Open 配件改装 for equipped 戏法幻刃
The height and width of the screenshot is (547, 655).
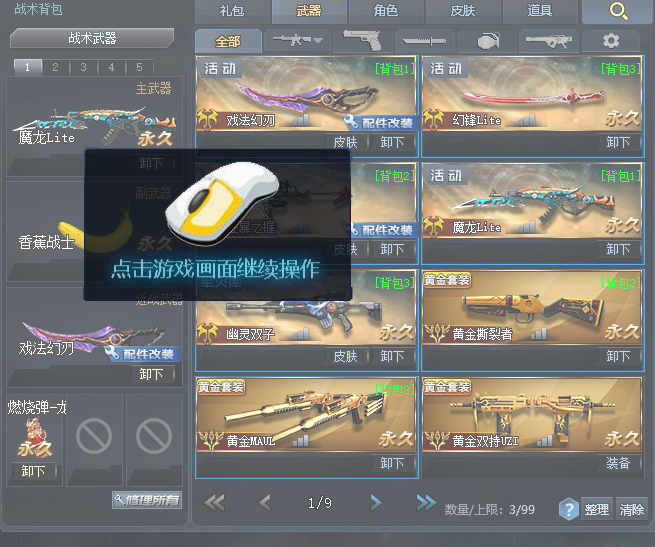pyautogui.click(x=143, y=354)
